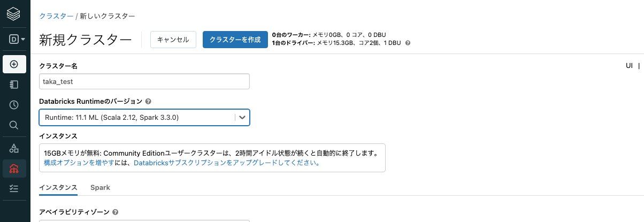644x222 pixels.
Task: Select the Compute clusters icon
Action: coord(14,169)
